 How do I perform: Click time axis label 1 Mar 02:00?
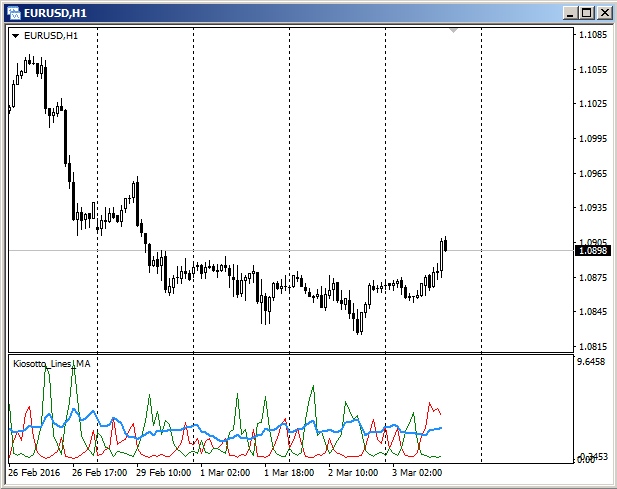[225, 472]
